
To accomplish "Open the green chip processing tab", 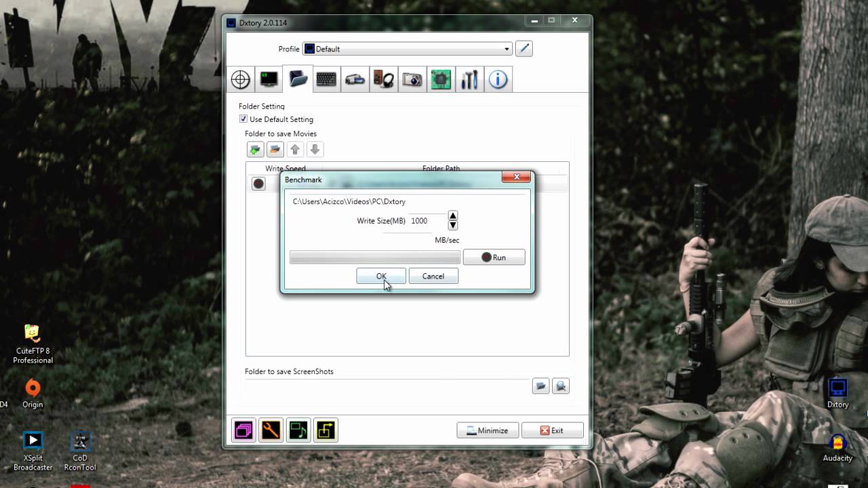I will (x=441, y=79).
